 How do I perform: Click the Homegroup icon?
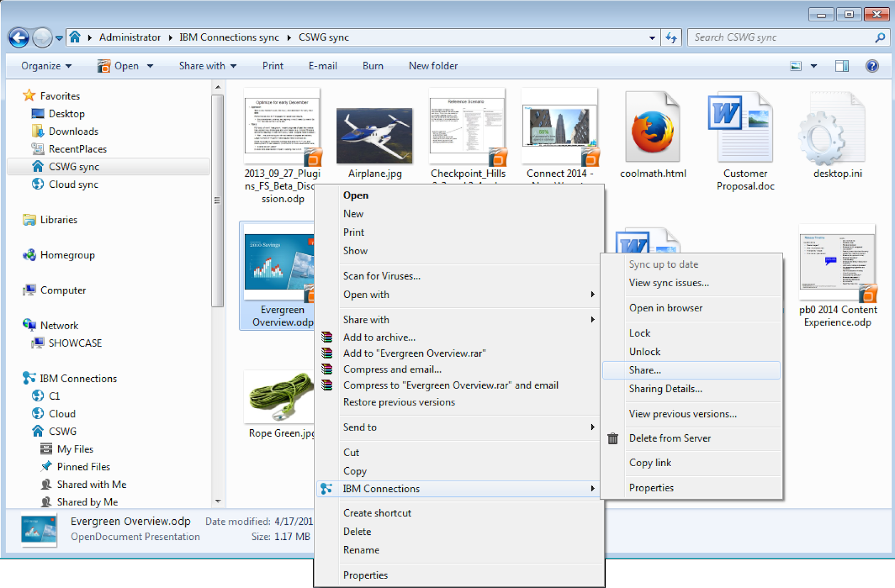29,255
